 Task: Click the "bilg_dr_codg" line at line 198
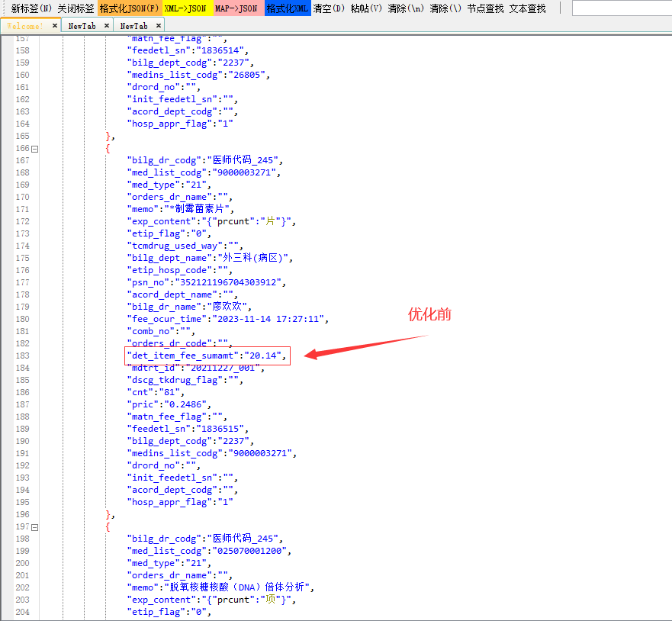pos(205,539)
